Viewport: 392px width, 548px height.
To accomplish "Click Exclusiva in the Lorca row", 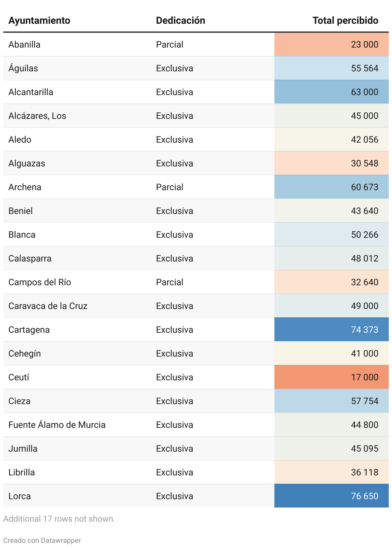I will [174, 496].
